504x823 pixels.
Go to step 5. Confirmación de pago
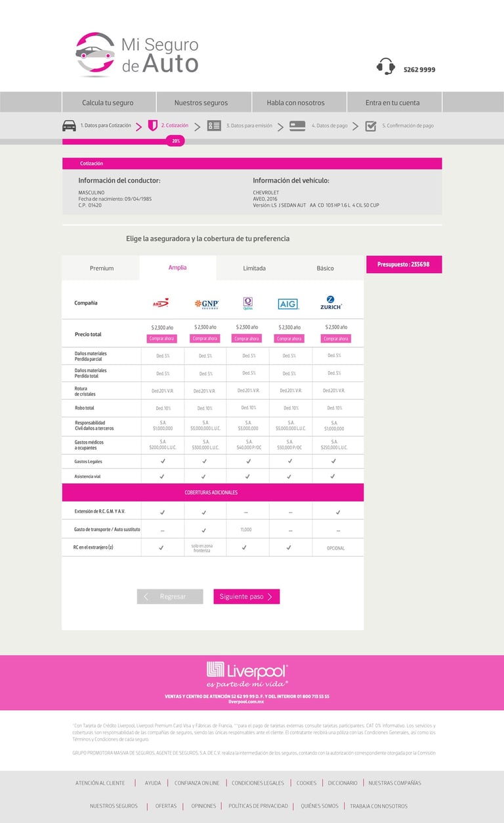408,125
